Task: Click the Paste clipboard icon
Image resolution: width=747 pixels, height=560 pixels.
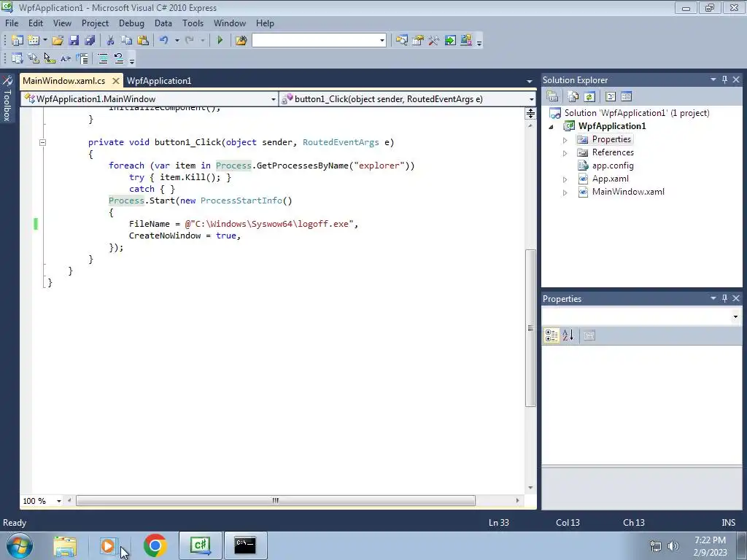Action: (x=142, y=41)
